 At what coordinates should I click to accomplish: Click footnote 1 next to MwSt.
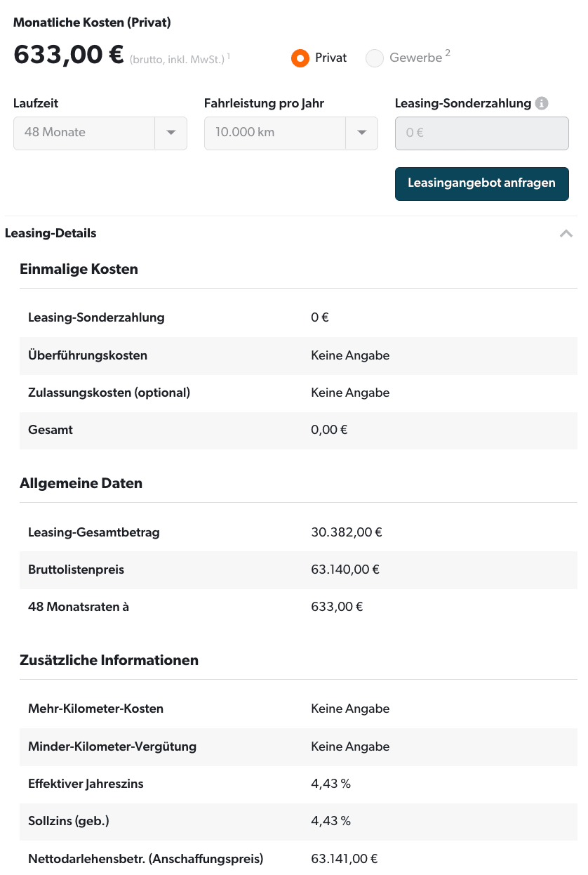pos(228,55)
